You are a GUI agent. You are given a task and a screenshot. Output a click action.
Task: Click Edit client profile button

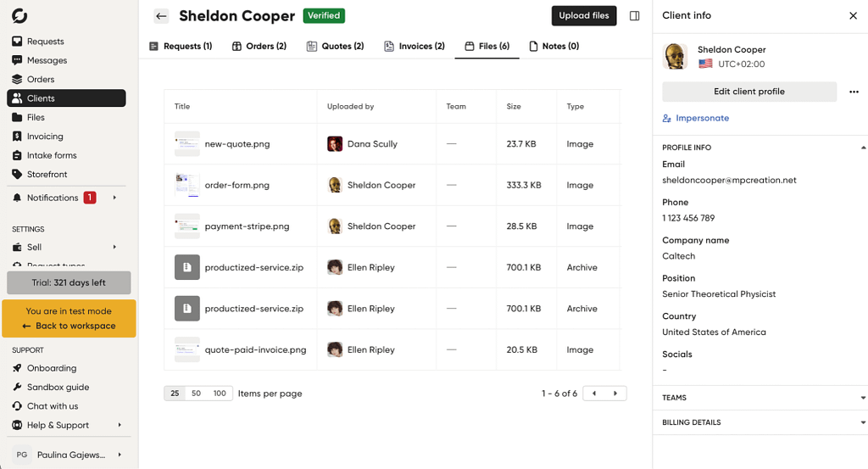click(749, 92)
